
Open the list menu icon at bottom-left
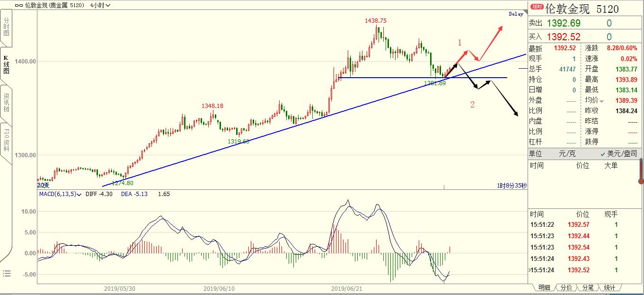[7, 273]
